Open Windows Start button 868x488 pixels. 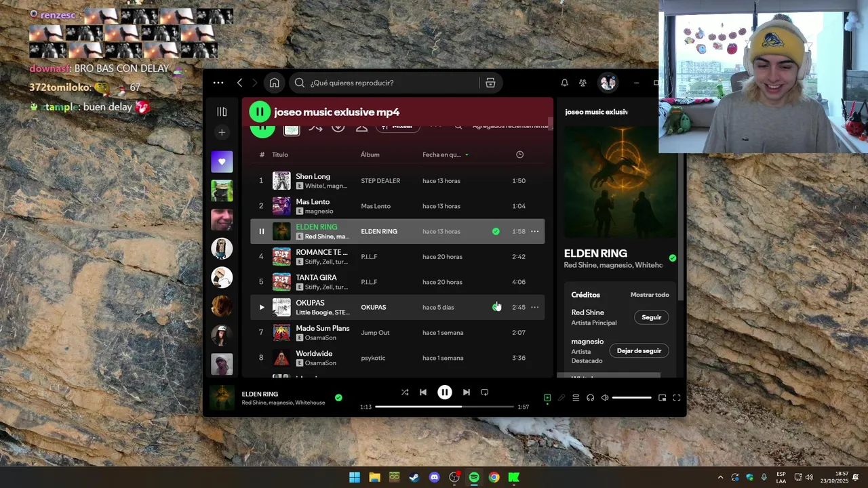pyautogui.click(x=355, y=477)
